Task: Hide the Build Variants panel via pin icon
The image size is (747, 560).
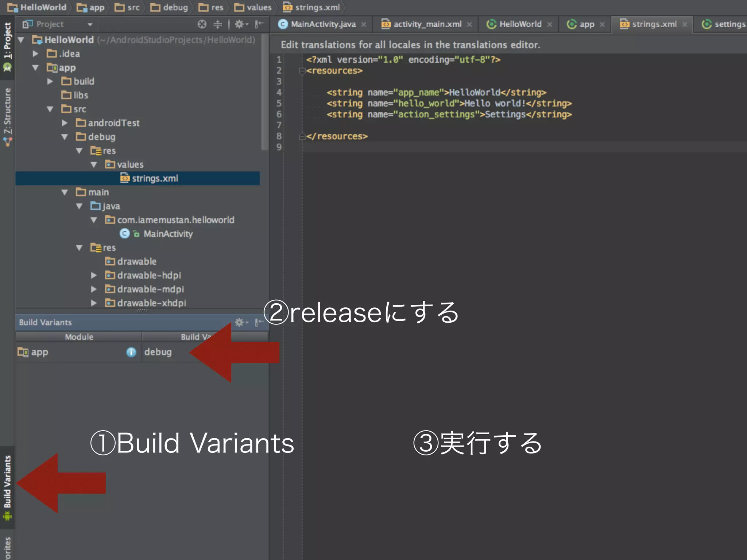Action: point(259,322)
